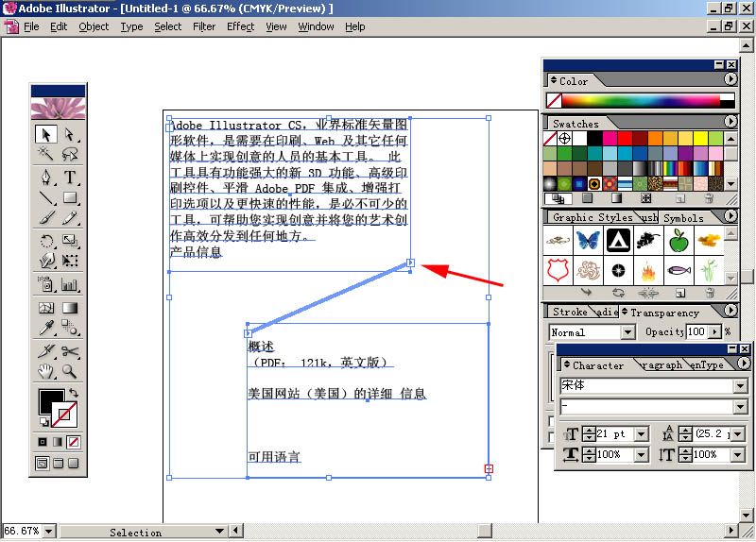Select the Gradient tool
Viewport: 756px width, 542px height.
[70, 308]
